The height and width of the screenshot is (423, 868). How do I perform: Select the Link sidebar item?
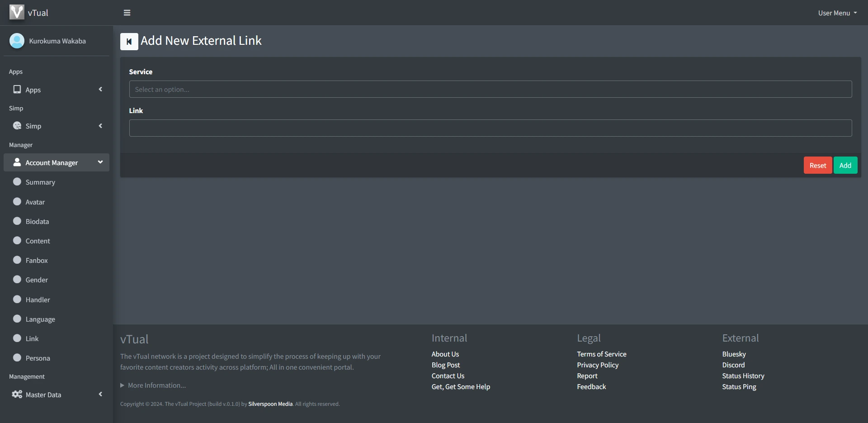tap(32, 338)
